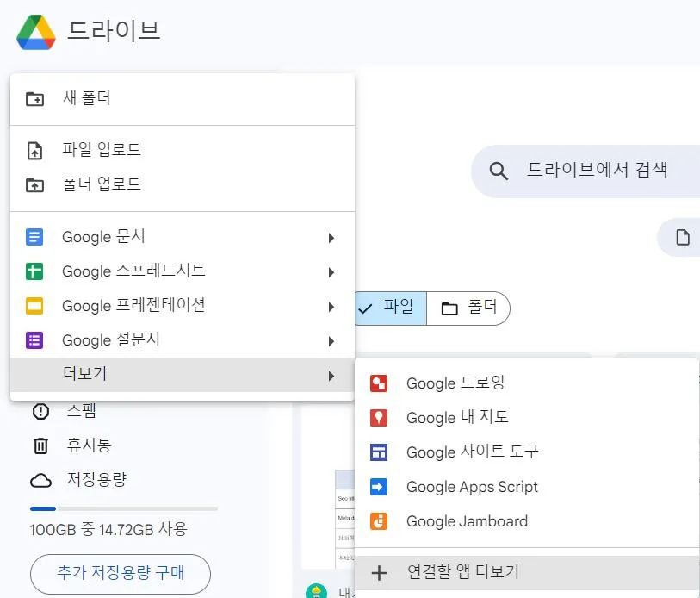
Task: Click the Google My Maps pin icon
Action: click(x=379, y=418)
